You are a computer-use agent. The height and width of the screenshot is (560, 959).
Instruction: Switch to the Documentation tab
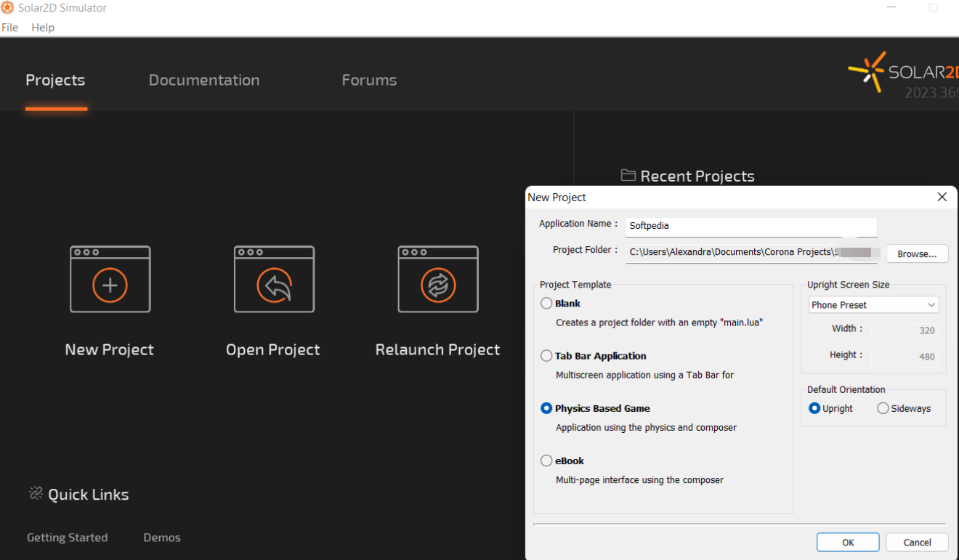pos(203,80)
